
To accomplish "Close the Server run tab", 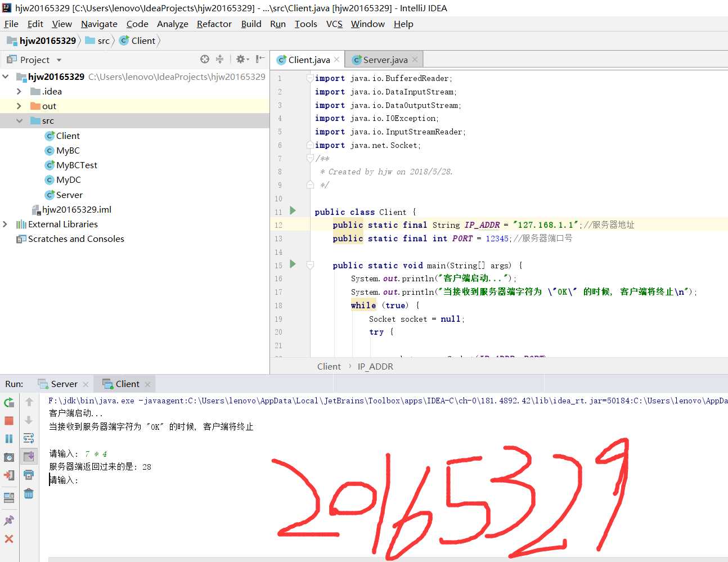I will 86,384.
